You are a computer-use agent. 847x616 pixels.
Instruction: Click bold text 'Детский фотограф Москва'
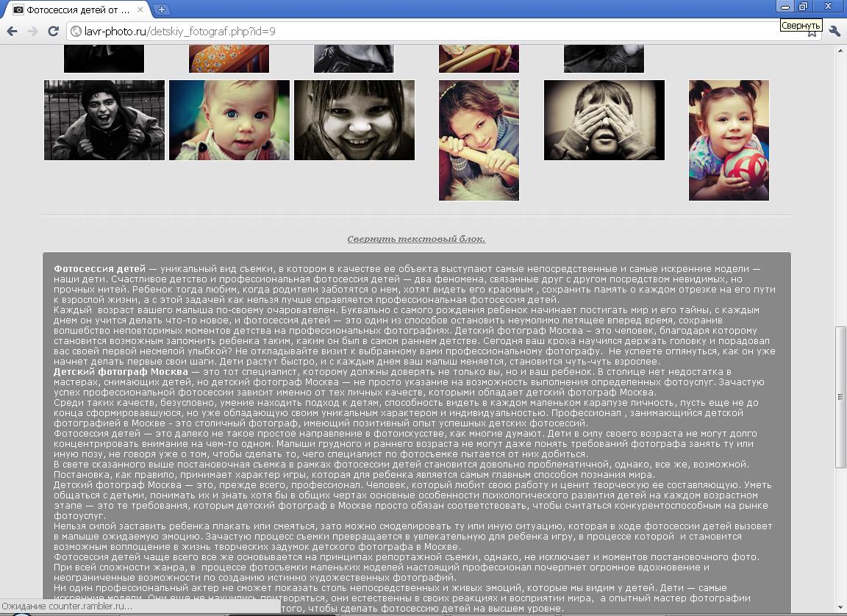pyautogui.click(x=121, y=371)
